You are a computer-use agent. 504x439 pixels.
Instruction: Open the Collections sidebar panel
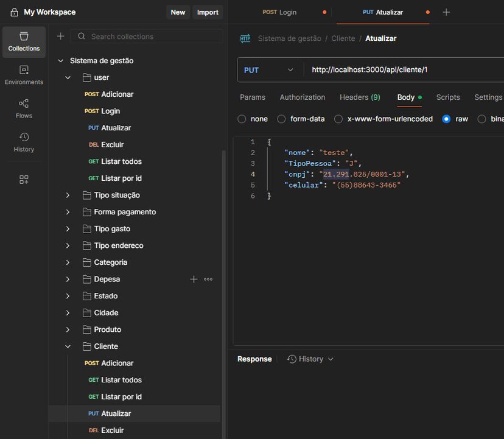click(x=24, y=41)
